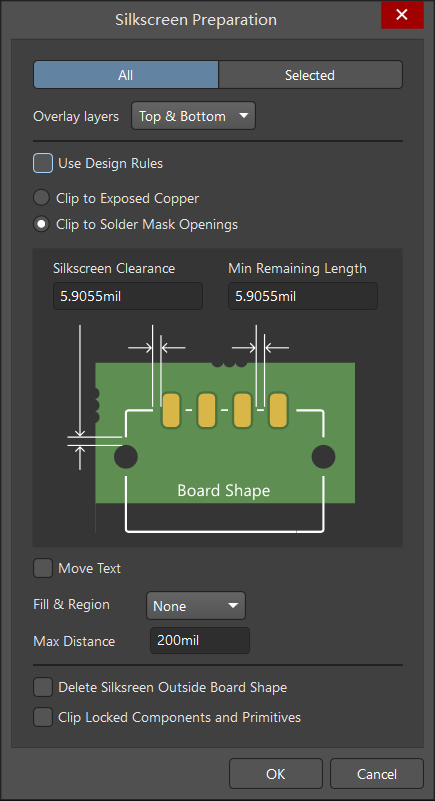Select Clip to Solder Mask Openings option

pos(41,224)
